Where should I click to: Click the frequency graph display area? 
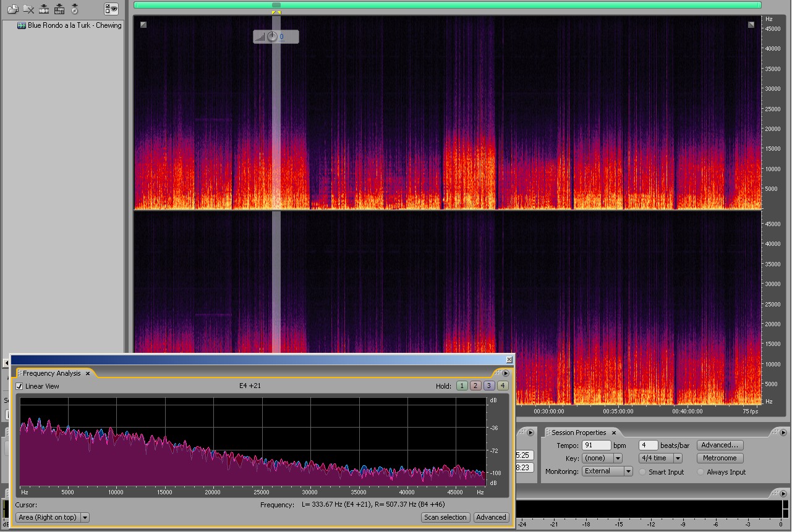252,441
